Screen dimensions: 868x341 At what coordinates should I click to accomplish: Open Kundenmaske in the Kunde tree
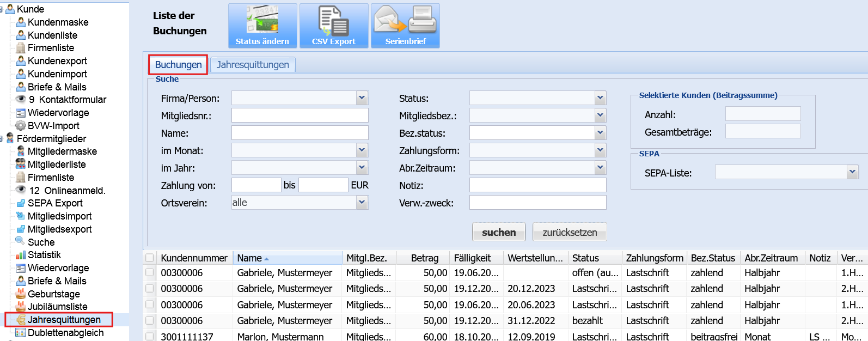(x=58, y=22)
